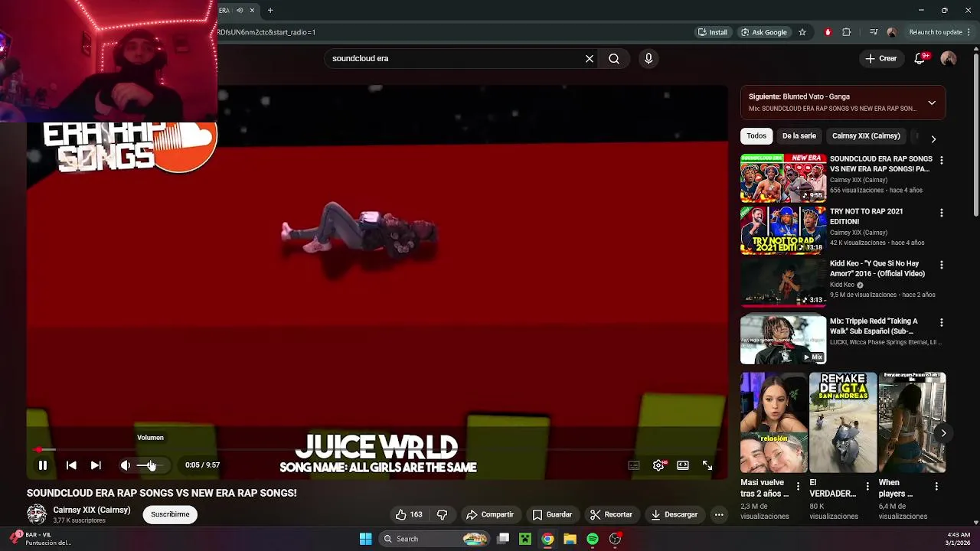
Task: Set the player volume with the slider
Action: coord(150,465)
